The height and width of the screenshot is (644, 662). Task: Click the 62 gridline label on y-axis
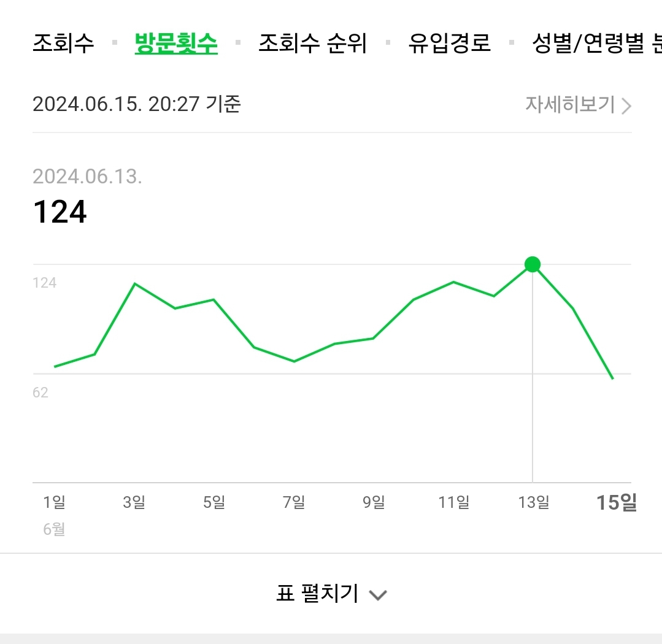(40, 393)
